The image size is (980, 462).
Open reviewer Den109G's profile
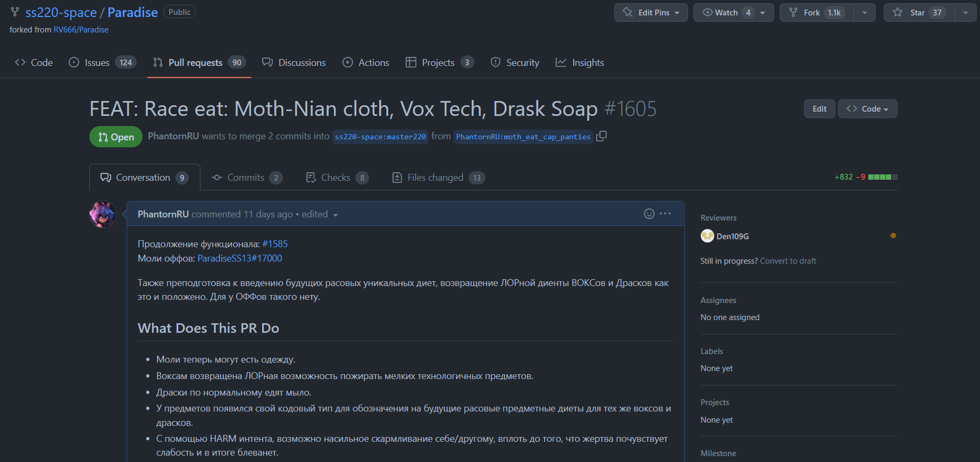pyautogui.click(x=732, y=236)
